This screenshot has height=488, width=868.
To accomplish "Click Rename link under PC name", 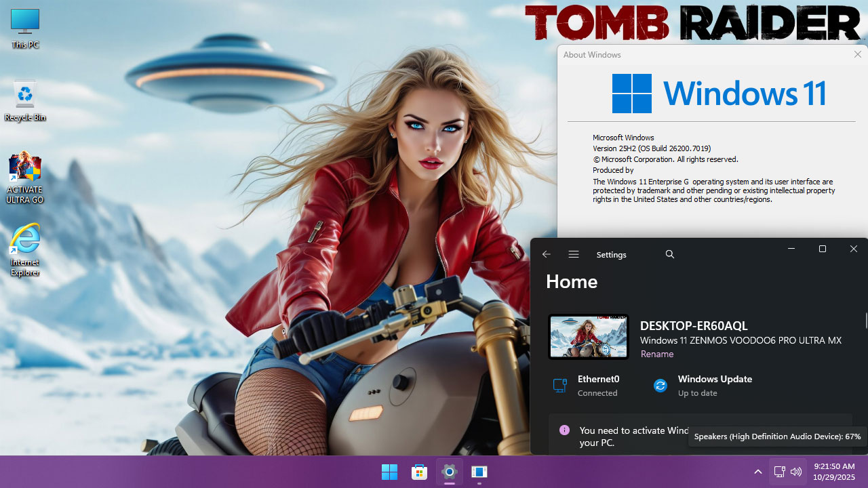I will [657, 354].
